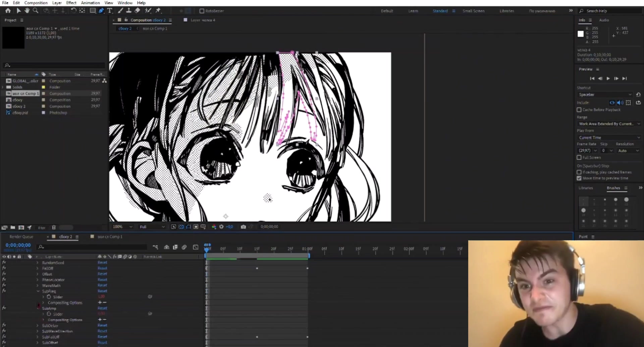Take a snapshot with the camera icon
The height and width of the screenshot is (347, 644).
(x=244, y=227)
